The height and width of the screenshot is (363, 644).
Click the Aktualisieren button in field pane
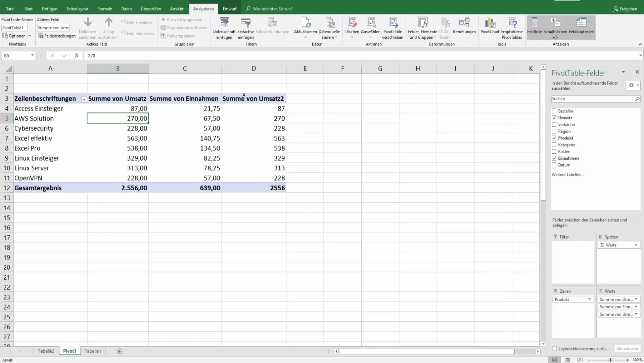pos(628,349)
